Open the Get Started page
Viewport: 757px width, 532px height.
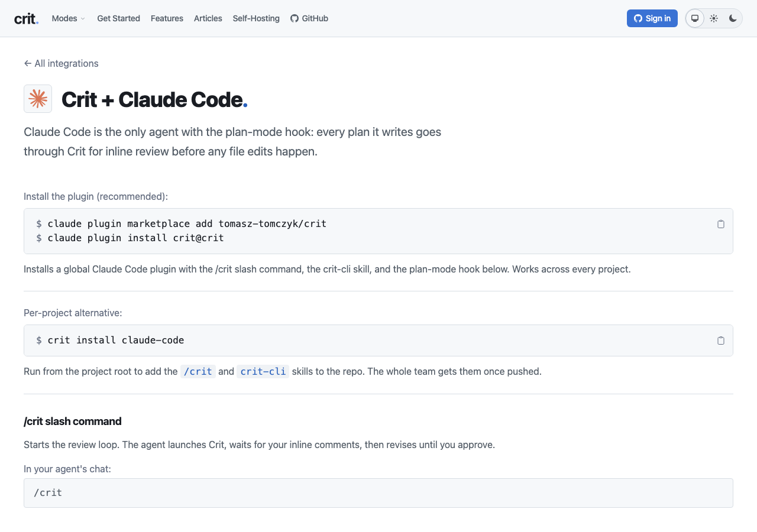pos(118,18)
